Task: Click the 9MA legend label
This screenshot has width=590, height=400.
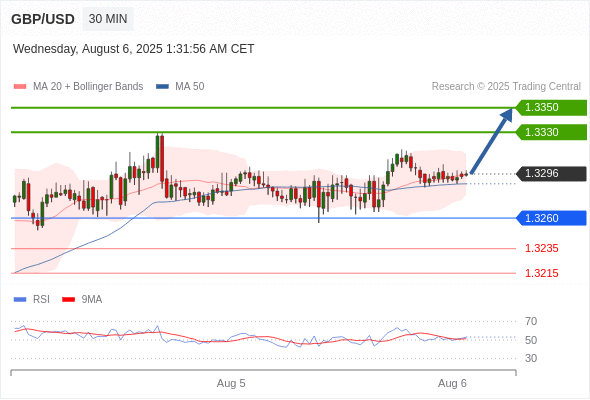Action: (92, 300)
